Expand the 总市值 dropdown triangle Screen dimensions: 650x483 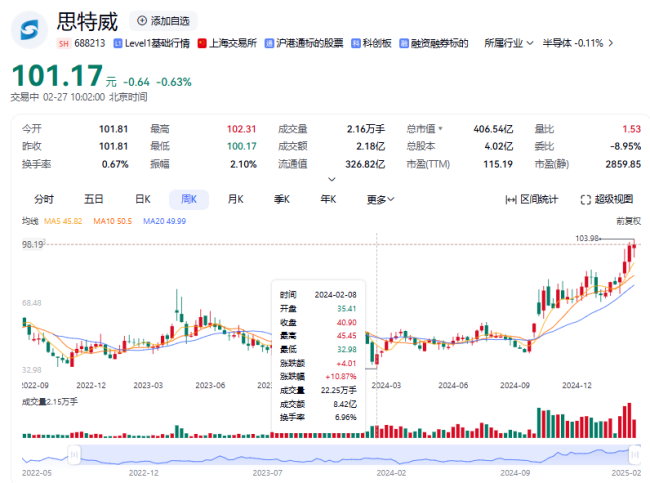pyautogui.click(x=440, y=129)
